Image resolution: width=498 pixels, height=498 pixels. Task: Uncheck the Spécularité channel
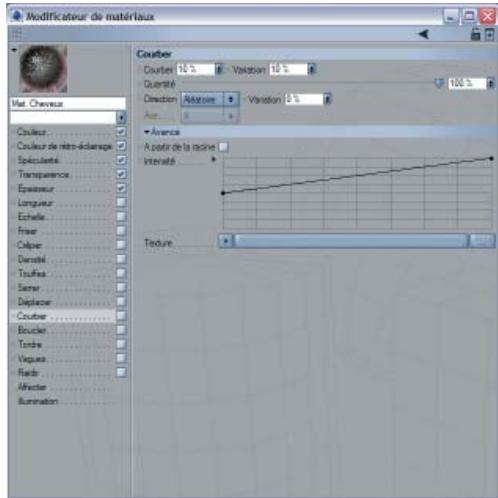121,160
